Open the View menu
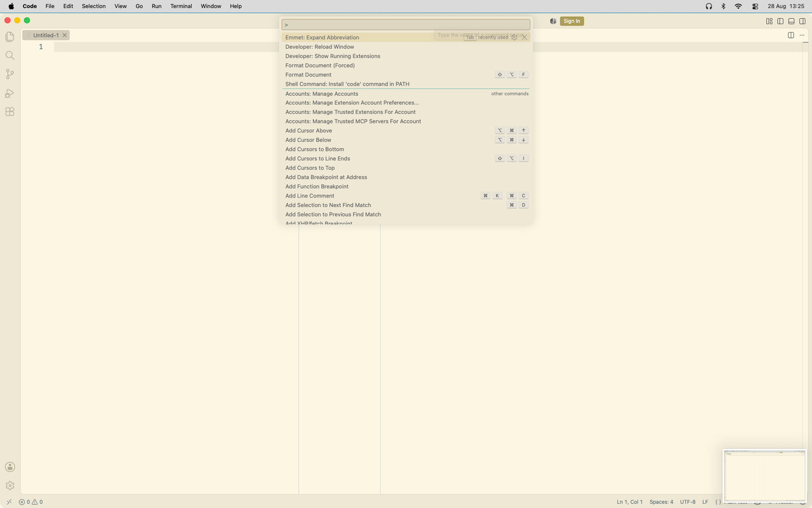The height and width of the screenshot is (508, 812). tap(120, 6)
